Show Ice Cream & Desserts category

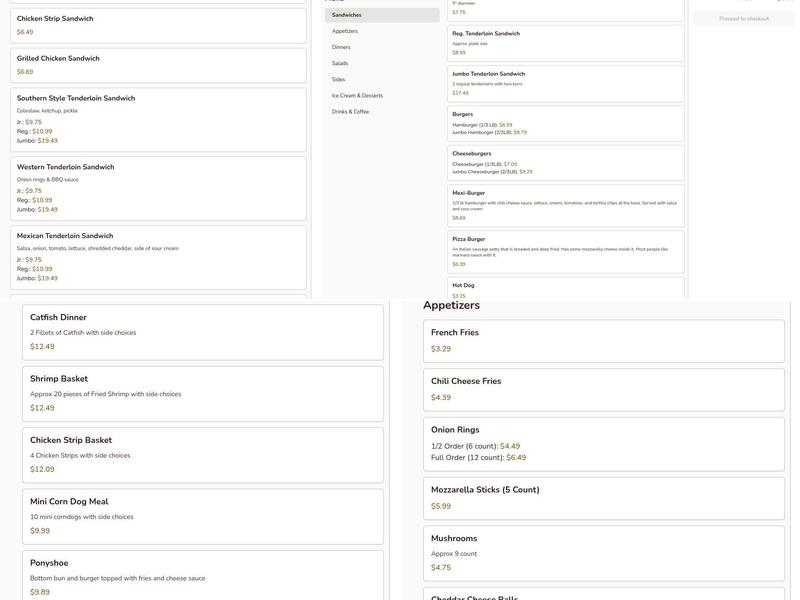click(x=381, y=95)
